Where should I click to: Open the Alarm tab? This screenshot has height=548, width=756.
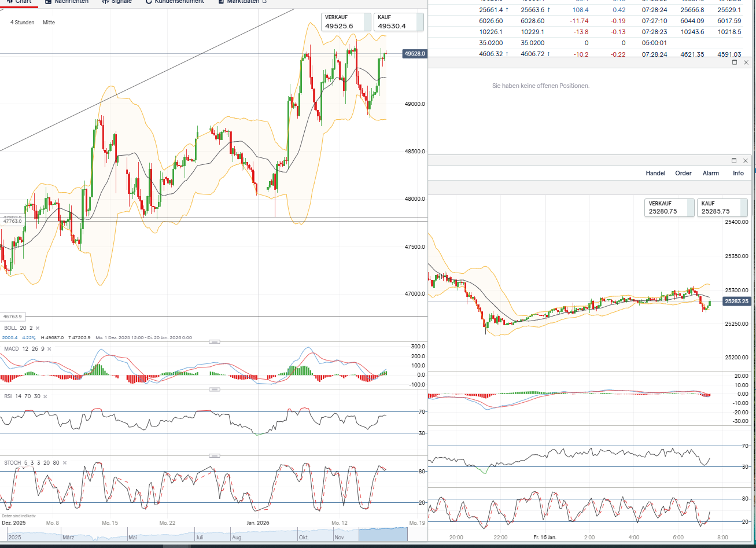pos(710,173)
